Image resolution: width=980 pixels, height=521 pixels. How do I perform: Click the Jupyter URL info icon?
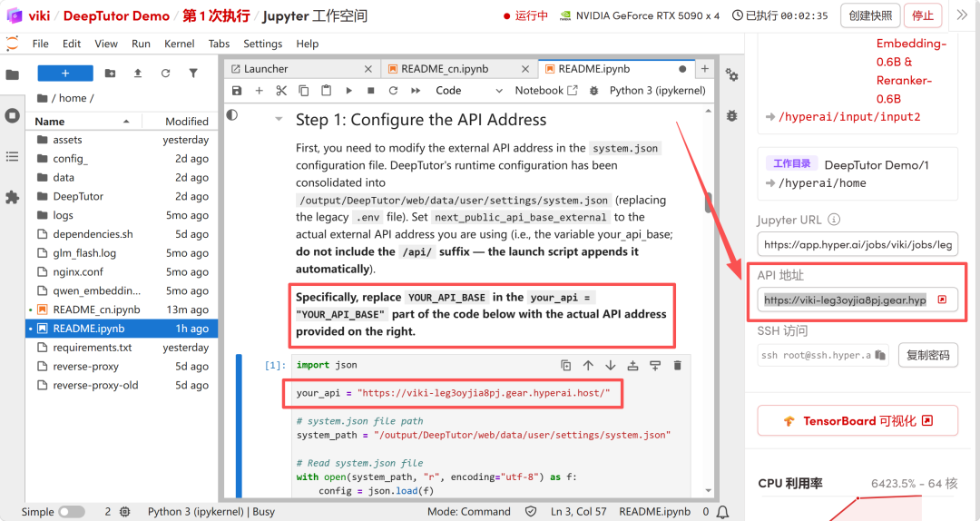coord(834,220)
